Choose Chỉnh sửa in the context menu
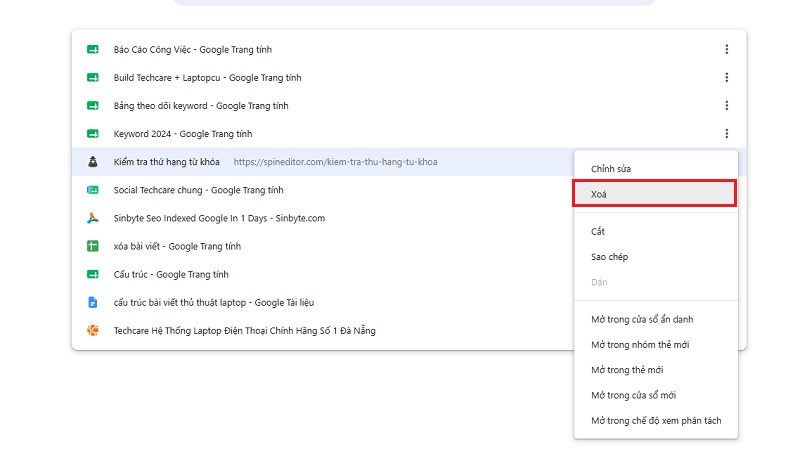Image resolution: width=800 pixels, height=450 pixels. pos(656,169)
